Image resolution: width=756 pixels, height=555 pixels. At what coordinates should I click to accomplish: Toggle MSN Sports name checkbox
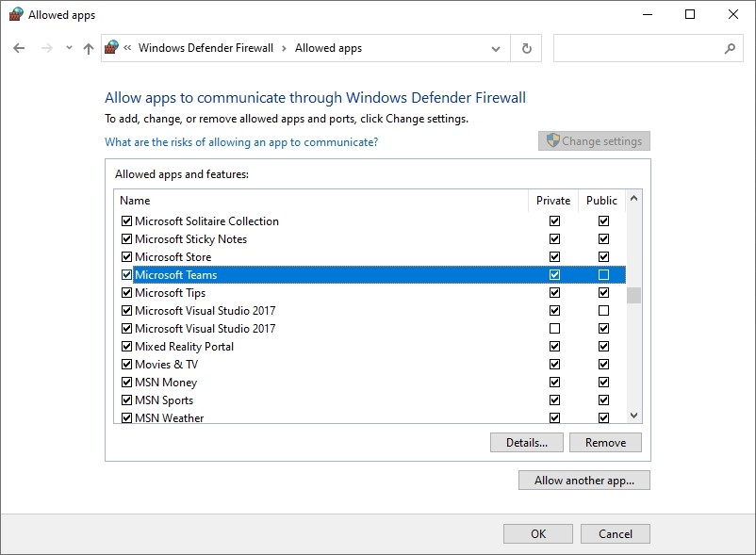[127, 400]
